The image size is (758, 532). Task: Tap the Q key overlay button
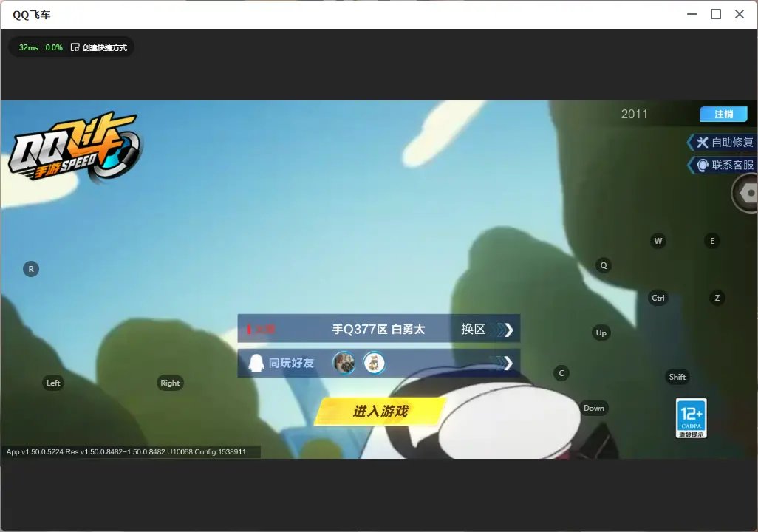(x=604, y=265)
